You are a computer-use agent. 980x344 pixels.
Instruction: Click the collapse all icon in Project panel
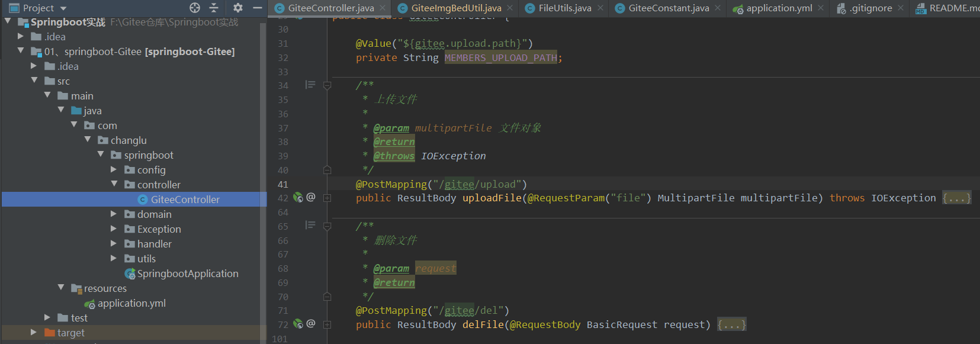pyautogui.click(x=214, y=8)
